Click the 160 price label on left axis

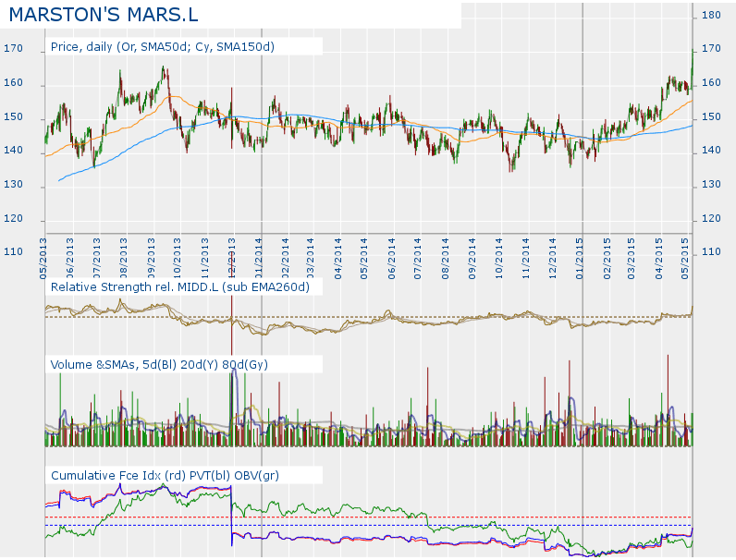pos(13,82)
